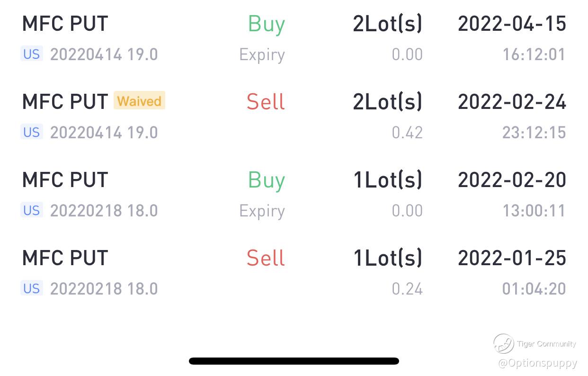This screenshot has width=588, height=376.
Task: Tap the Tiger Community logo icon
Action: coord(503,344)
